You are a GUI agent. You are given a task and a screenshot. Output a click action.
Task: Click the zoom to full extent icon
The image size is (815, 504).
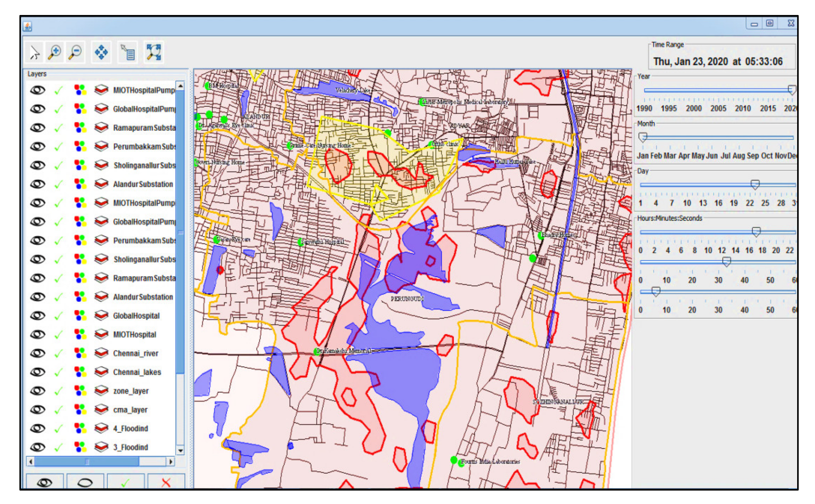tap(154, 53)
